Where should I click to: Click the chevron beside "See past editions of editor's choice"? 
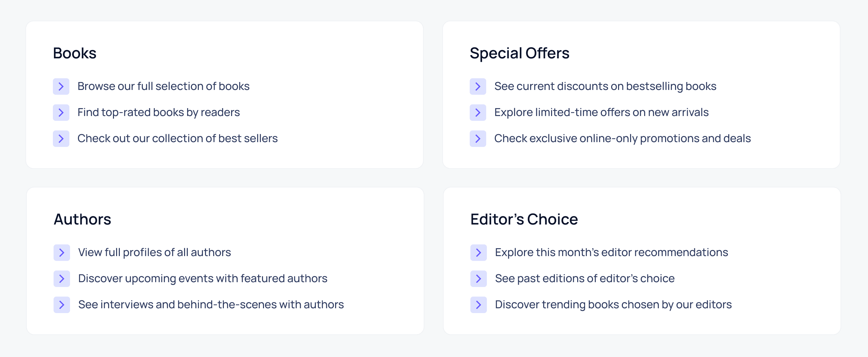click(x=478, y=278)
